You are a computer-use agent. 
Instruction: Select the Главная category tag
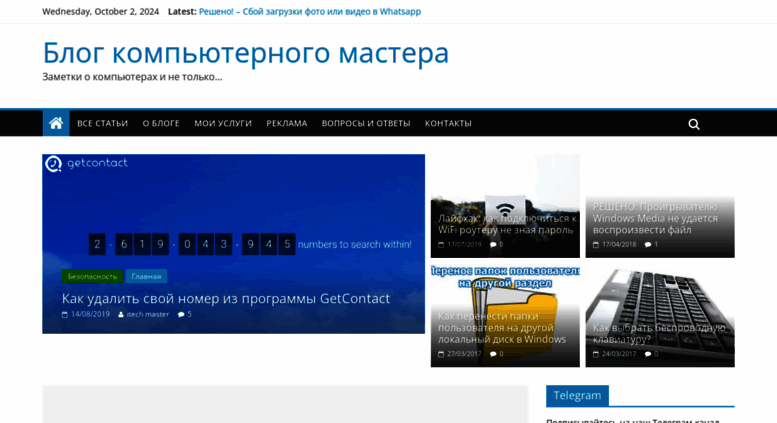coord(146,276)
